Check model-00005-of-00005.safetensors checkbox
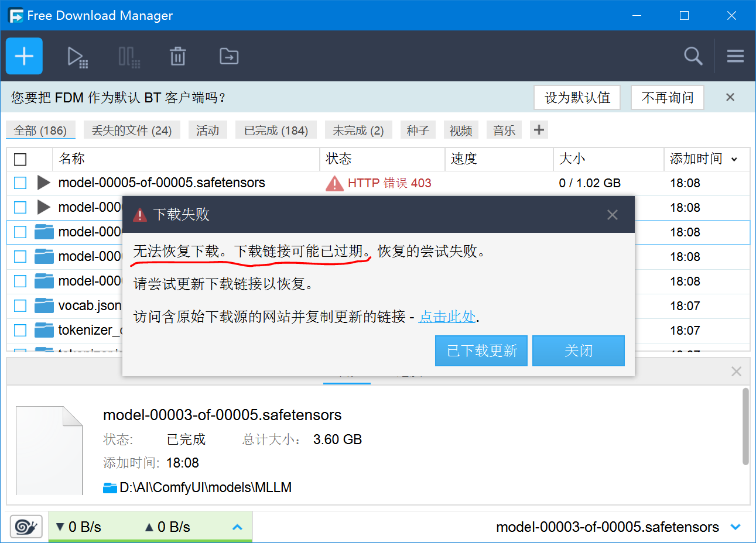The height and width of the screenshot is (543, 756). pos(19,183)
